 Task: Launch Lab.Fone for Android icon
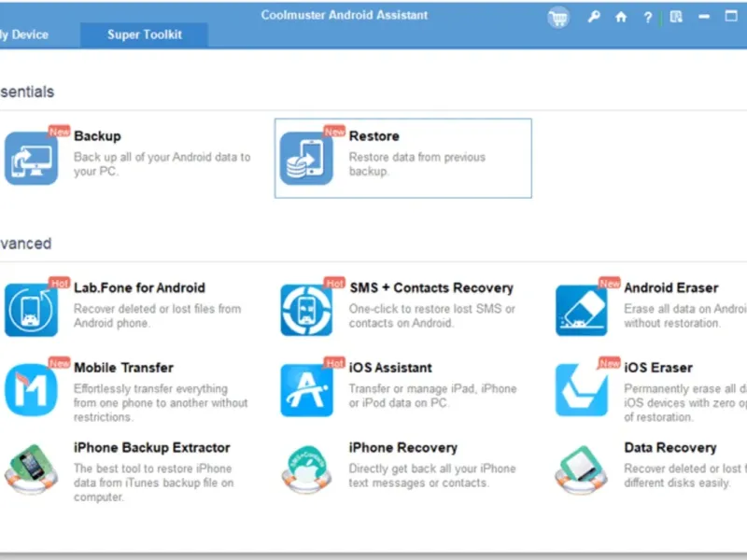pos(31,310)
